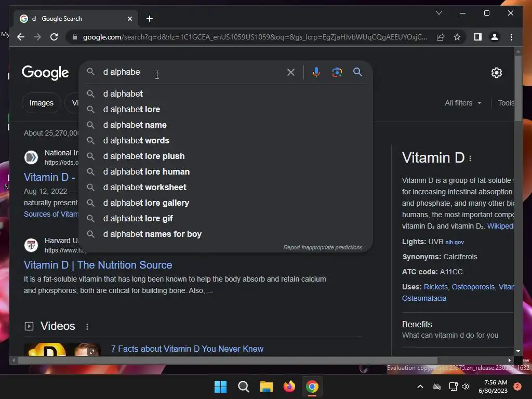Open the Tools option
Viewport: 532px width, 399px height.
click(506, 103)
